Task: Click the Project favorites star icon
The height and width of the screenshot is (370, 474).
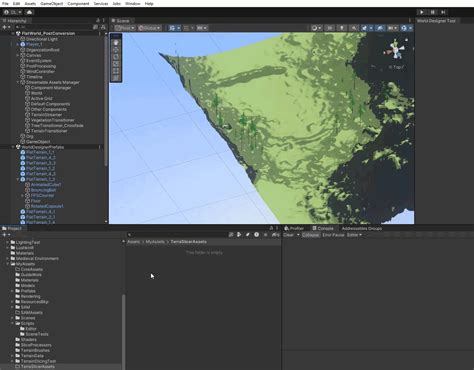Action: click(x=265, y=235)
